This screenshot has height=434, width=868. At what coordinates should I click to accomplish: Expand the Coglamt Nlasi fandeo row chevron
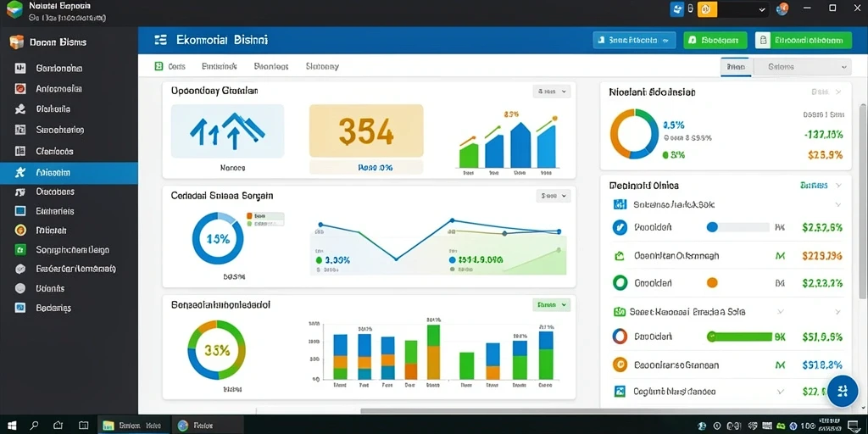click(781, 392)
